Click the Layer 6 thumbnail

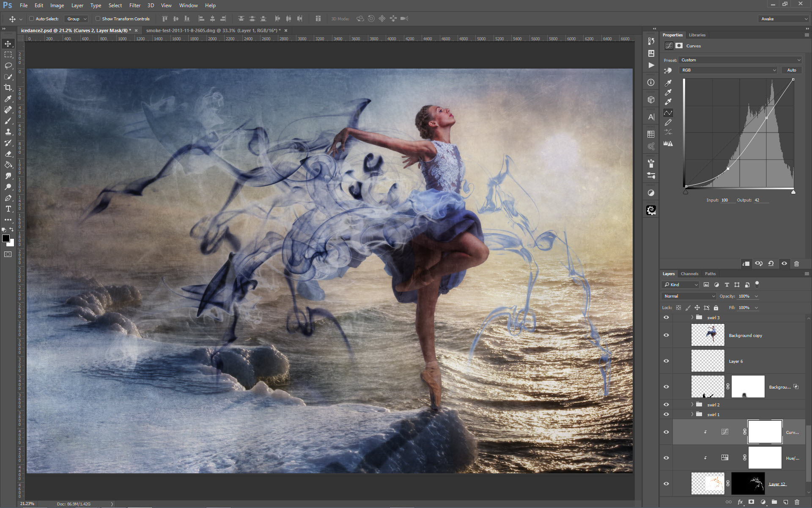pyautogui.click(x=708, y=361)
